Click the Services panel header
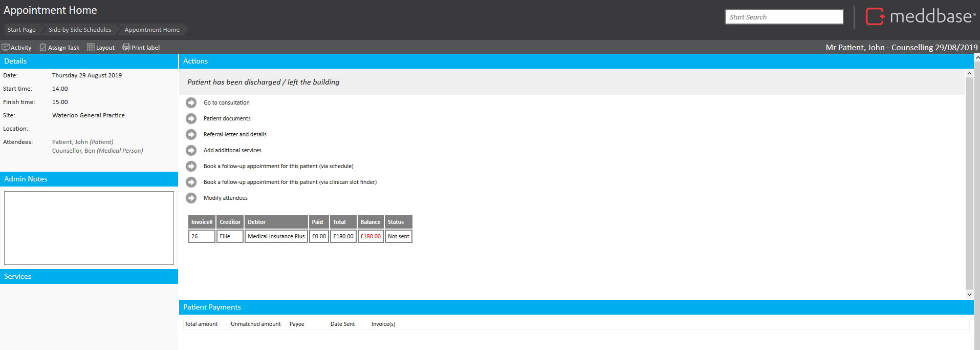The height and width of the screenshot is (350, 980). [x=89, y=277]
